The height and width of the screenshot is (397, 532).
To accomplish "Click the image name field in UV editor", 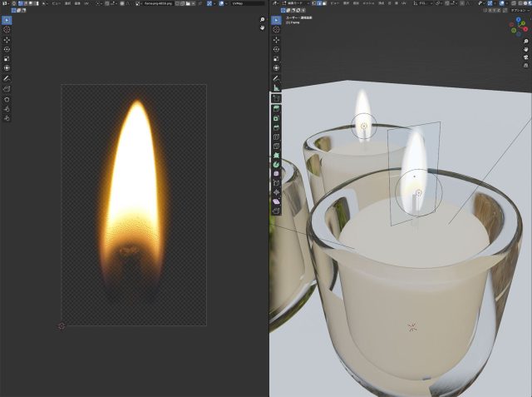I will [158, 3].
